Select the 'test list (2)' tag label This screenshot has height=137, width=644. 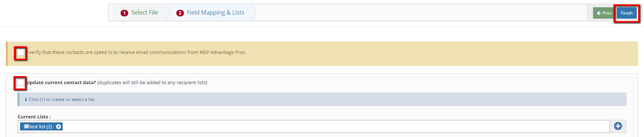pos(41,126)
